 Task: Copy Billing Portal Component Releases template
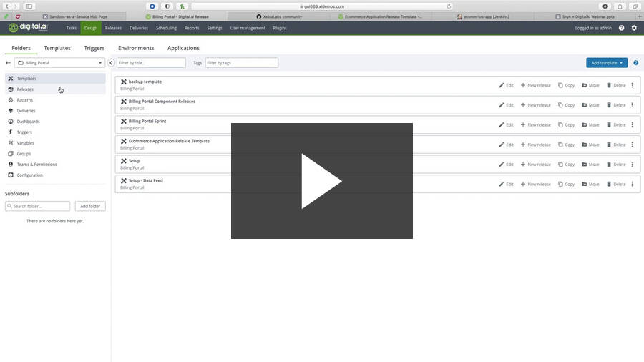[x=567, y=105]
